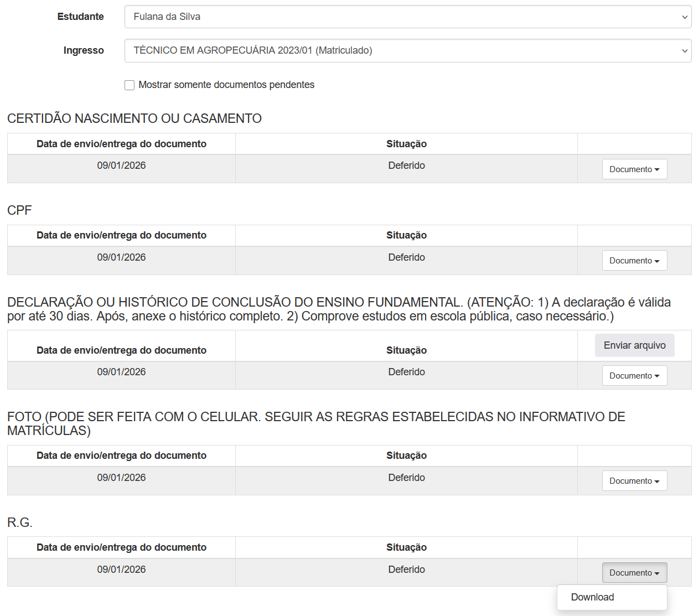699x616 pixels.
Task: Expand the Documento menu under DECLARAÇÃO OU HISTÓRICO
Action: click(x=634, y=375)
